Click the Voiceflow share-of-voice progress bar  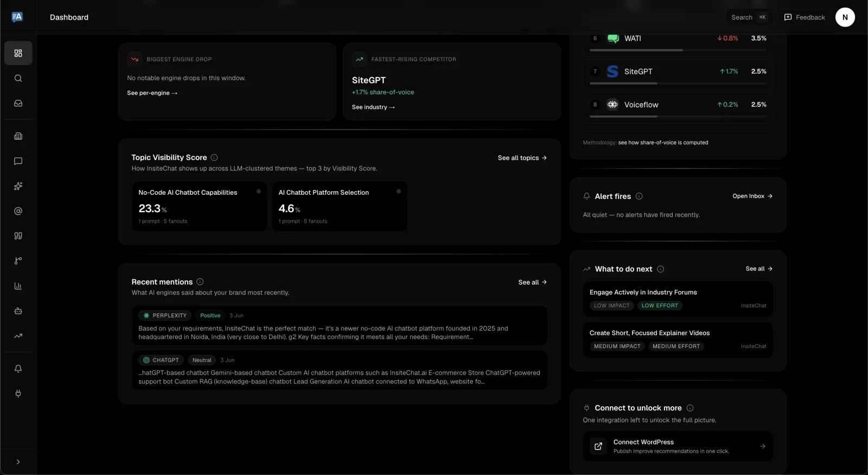[678, 117]
